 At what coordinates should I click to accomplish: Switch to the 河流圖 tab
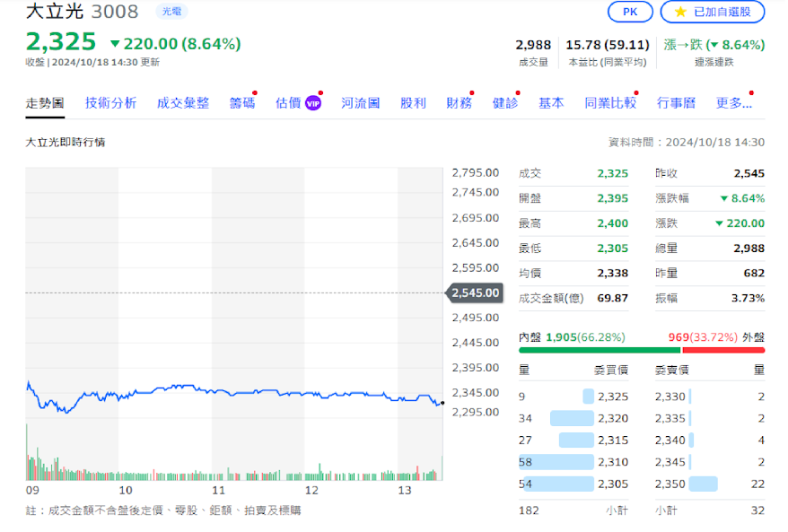point(360,103)
